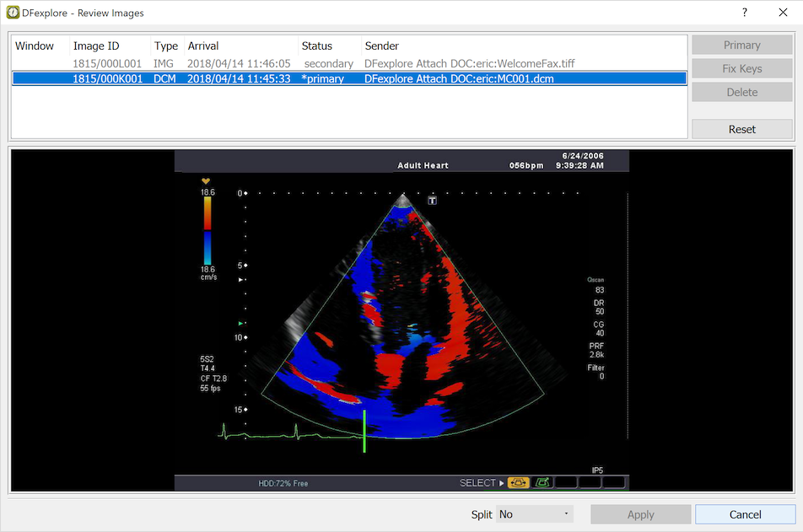The height and width of the screenshot is (532, 803).
Task: Select the primary MC001.dcm image row
Action: 349,78
